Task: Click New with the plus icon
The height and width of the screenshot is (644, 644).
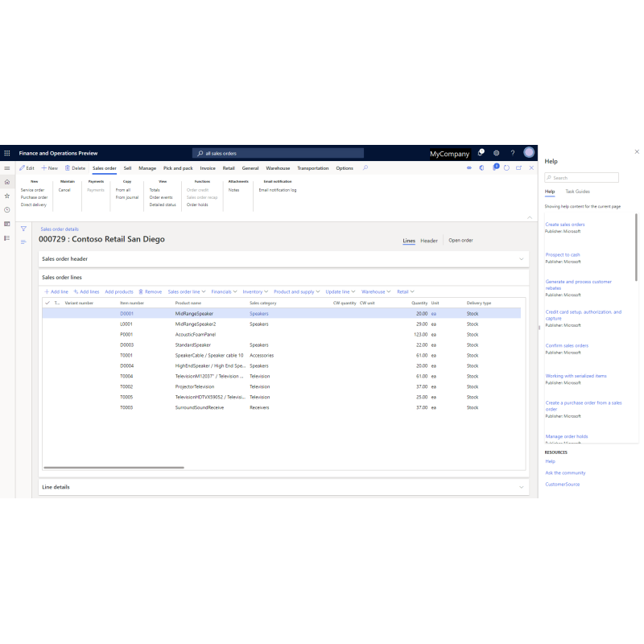Action: [50, 168]
